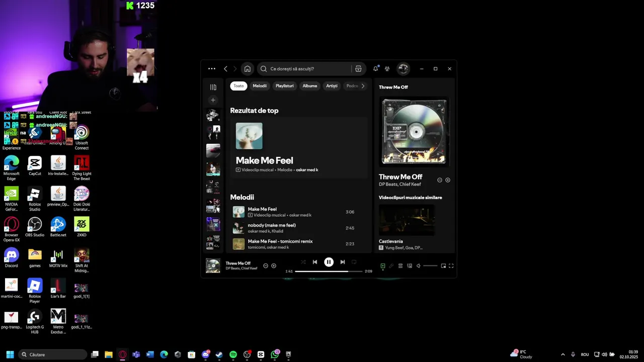Open the Castlevania title link
This screenshot has height=362, width=644.
click(x=391, y=241)
